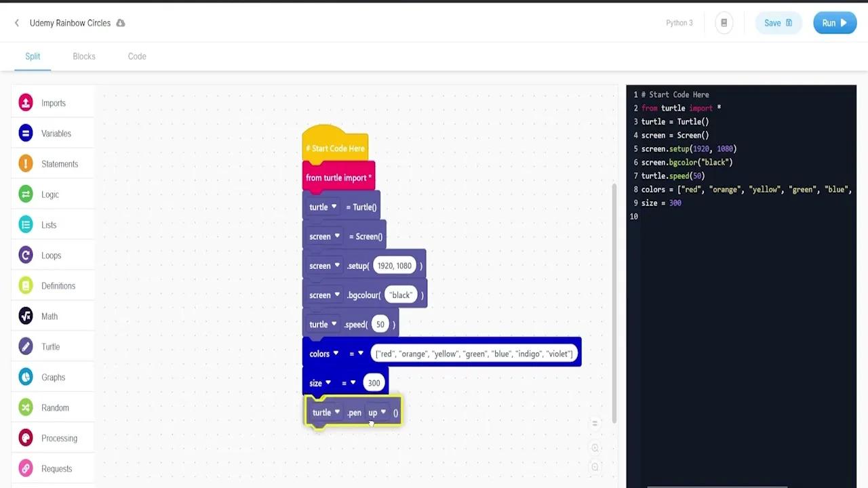Run the program
Screen dimensions: 868x488
coord(835,22)
